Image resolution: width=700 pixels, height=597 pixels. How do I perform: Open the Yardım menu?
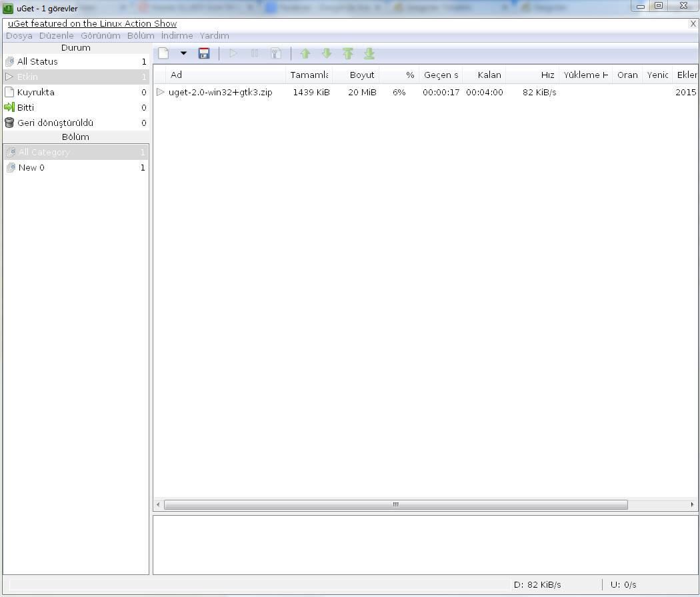click(214, 36)
